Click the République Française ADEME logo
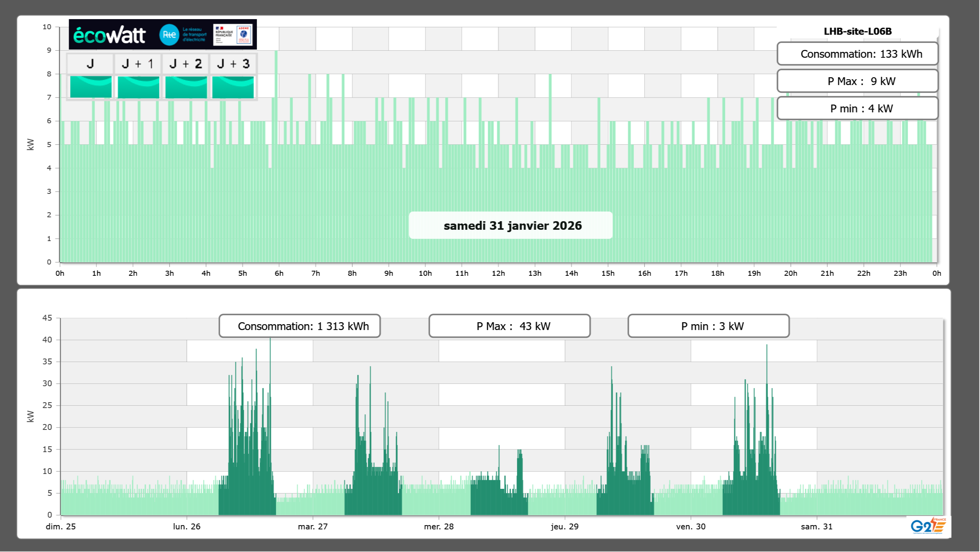This screenshot has height=552, width=980. [233, 35]
